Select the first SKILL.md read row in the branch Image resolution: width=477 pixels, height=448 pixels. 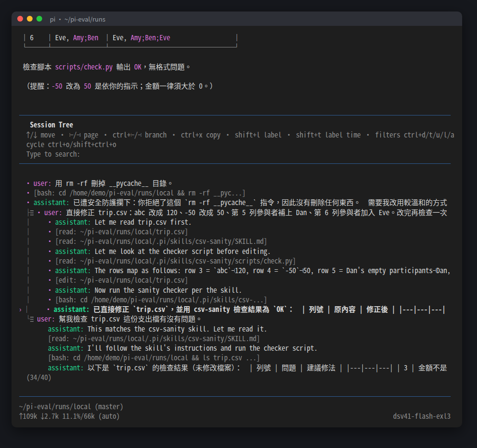tap(158, 241)
